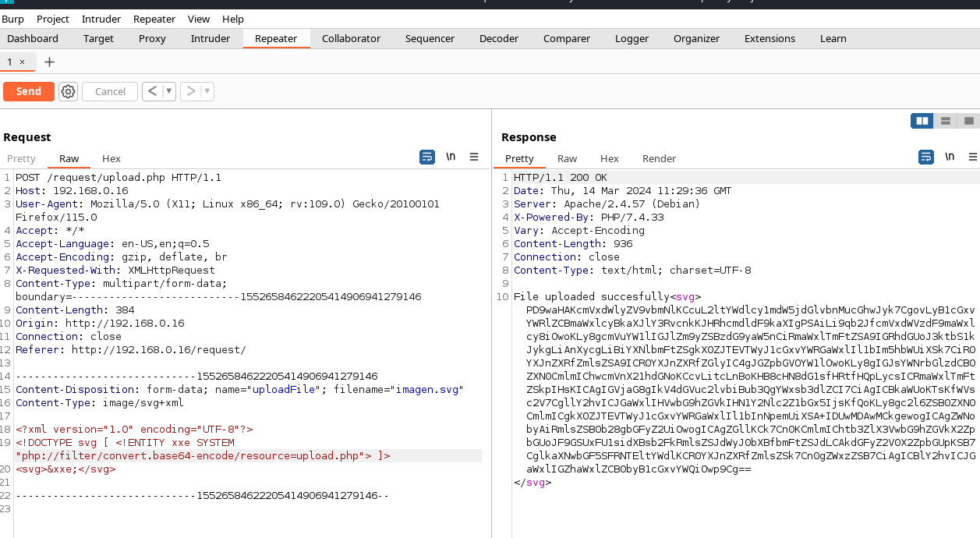Toggle Response word wrap icon
Viewport: 980px width, 538px height.
(x=925, y=157)
